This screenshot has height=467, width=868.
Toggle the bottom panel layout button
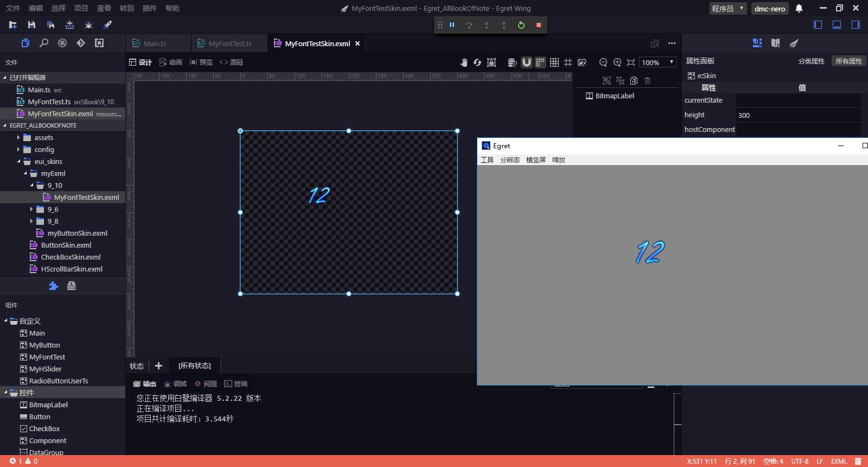pyautogui.click(x=837, y=25)
